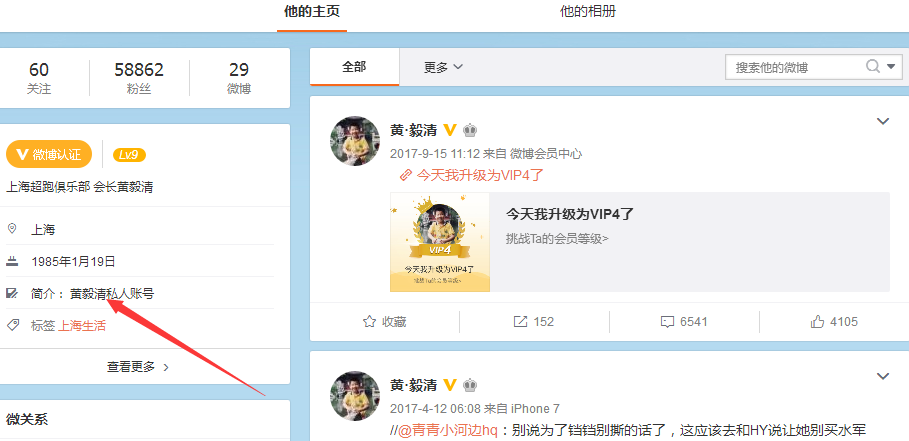This screenshot has width=909, height=441.
Task: Open the first post's chevron menu
Action: click(882, 121)
